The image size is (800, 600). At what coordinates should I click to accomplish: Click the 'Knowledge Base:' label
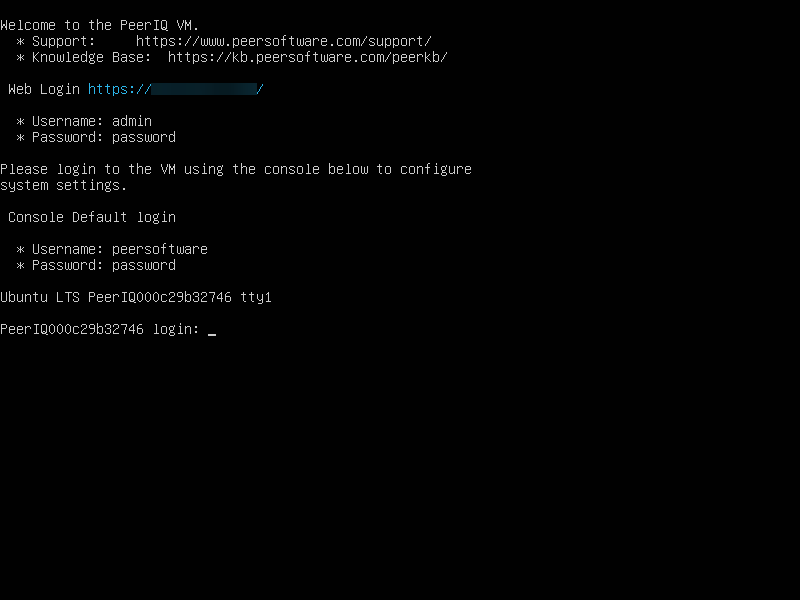pyautogui.click(x=92, y=57)
